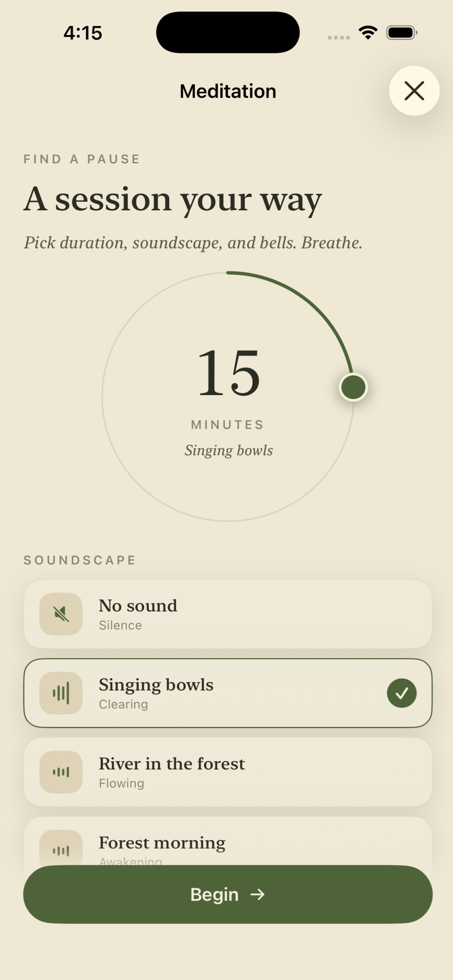Select River in the forest soundscape
Viewport: 453px width, 980px height.
coord(228,772)
